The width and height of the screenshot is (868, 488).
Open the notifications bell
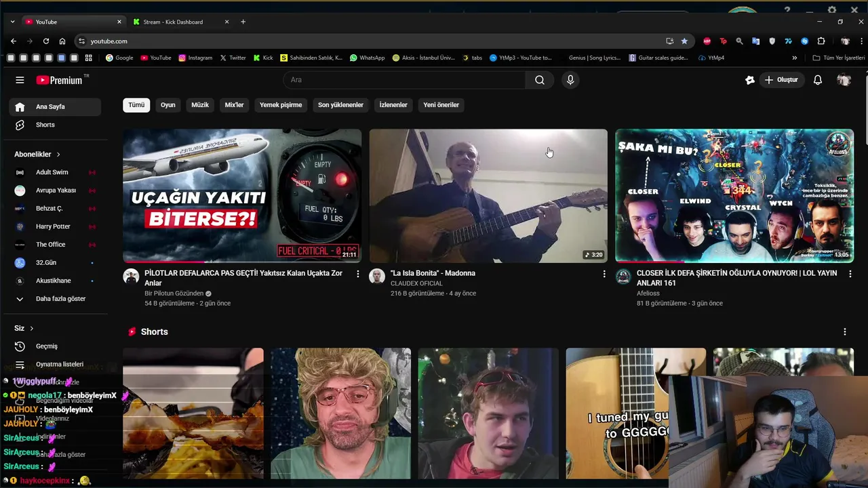[818, 80]
